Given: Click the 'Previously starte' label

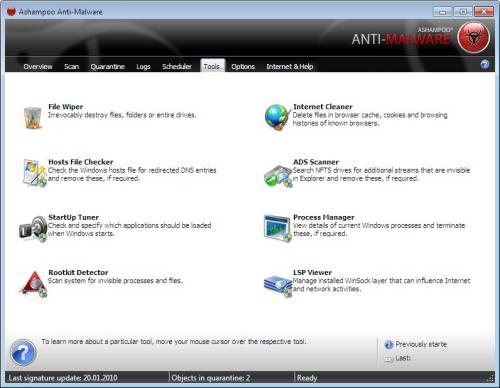Looking at the screenshot, I should click(421, 344).
